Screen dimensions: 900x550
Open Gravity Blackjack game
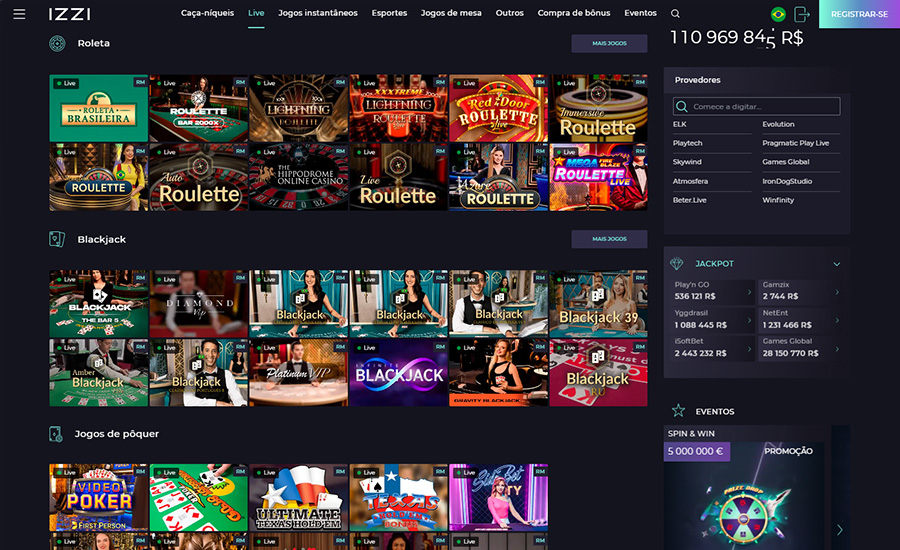point(498,373)
